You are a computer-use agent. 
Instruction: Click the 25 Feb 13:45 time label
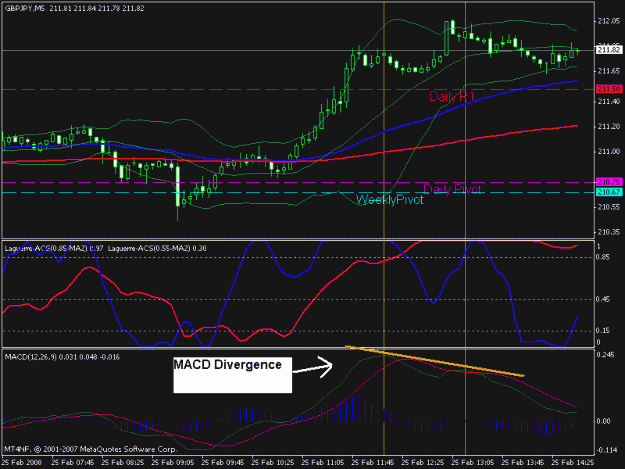click(522, 463)
